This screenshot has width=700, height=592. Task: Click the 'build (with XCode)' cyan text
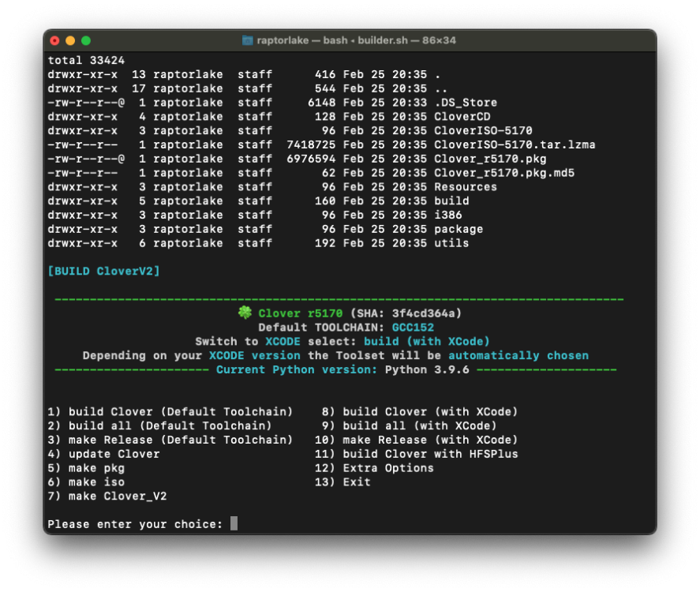(x=427, y=342)
